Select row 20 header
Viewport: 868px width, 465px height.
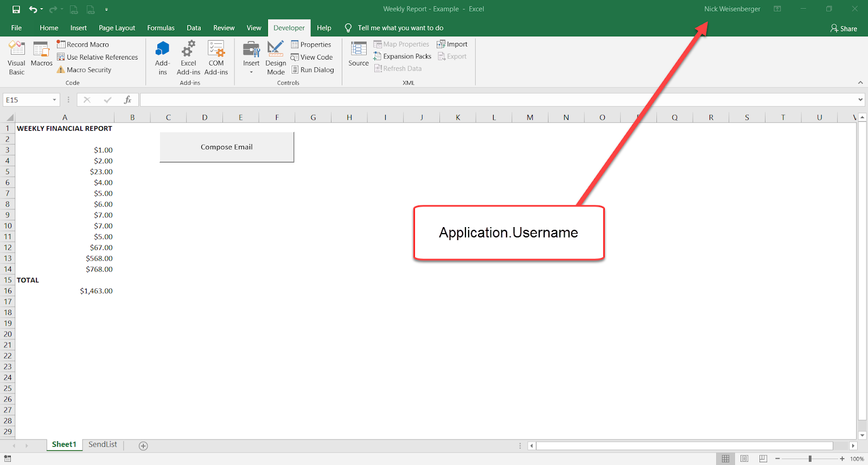pos(8,334)
